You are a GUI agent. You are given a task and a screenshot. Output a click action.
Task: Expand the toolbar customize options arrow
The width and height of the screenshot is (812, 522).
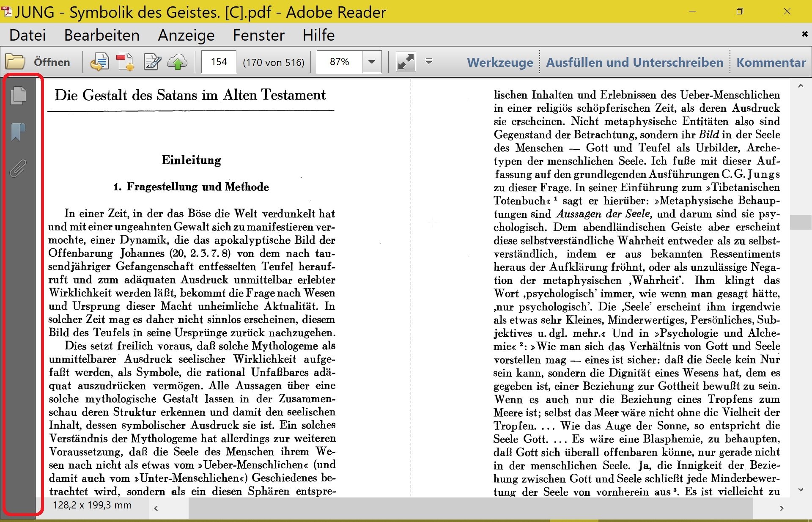428,62
